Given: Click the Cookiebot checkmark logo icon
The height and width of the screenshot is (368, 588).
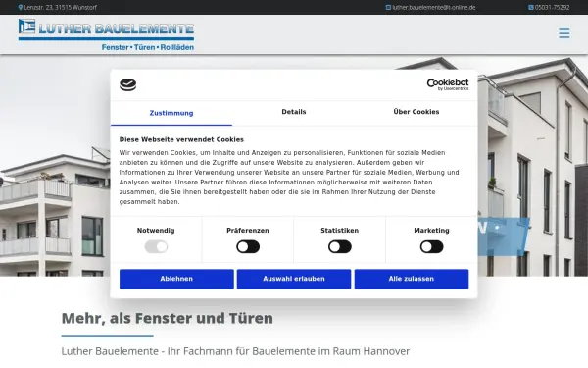Looking at the screenshot, I should click(x=127, y=84).
